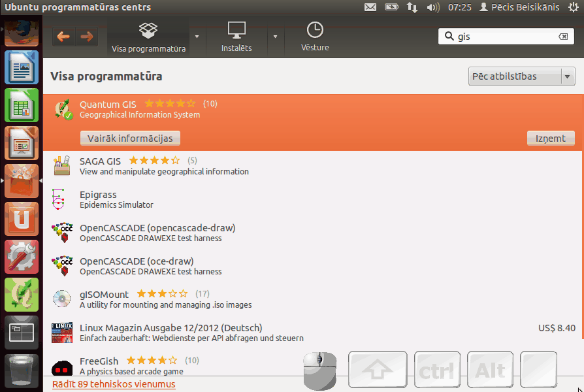The image size is (584, 392).
Task: Open the Pēc atbilstības sort dropdown
Action: click(x=521, y=76)
